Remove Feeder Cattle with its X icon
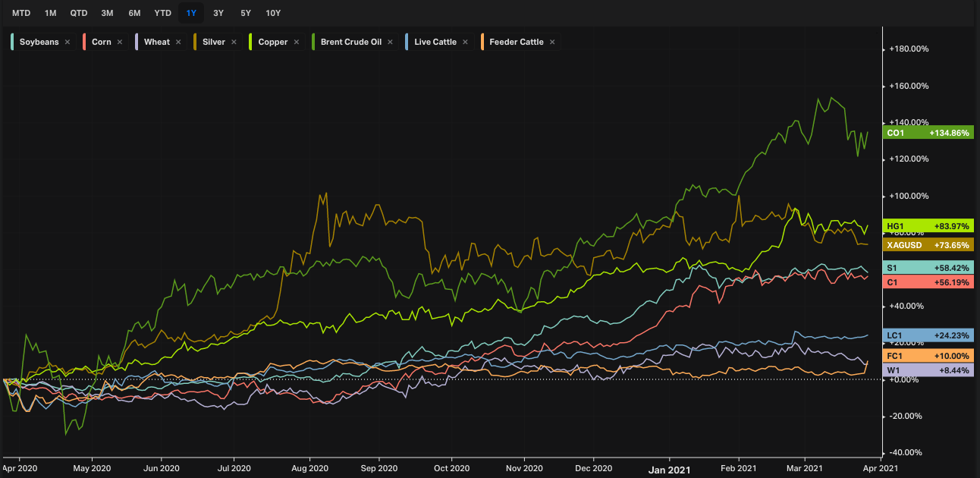 [552, 42]
